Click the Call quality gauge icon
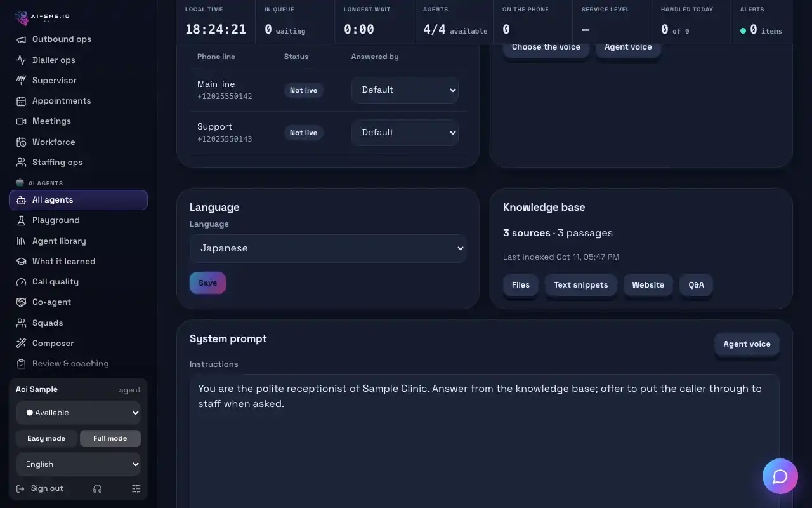The image size is (812, 508). click(x=21, y=282)
